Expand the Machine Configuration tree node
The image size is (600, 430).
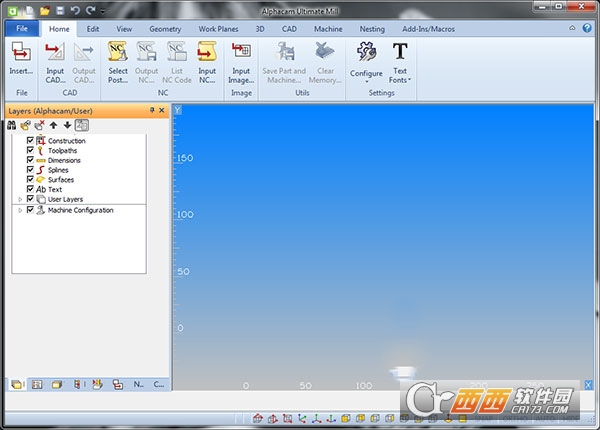click(x=20, y=210)
